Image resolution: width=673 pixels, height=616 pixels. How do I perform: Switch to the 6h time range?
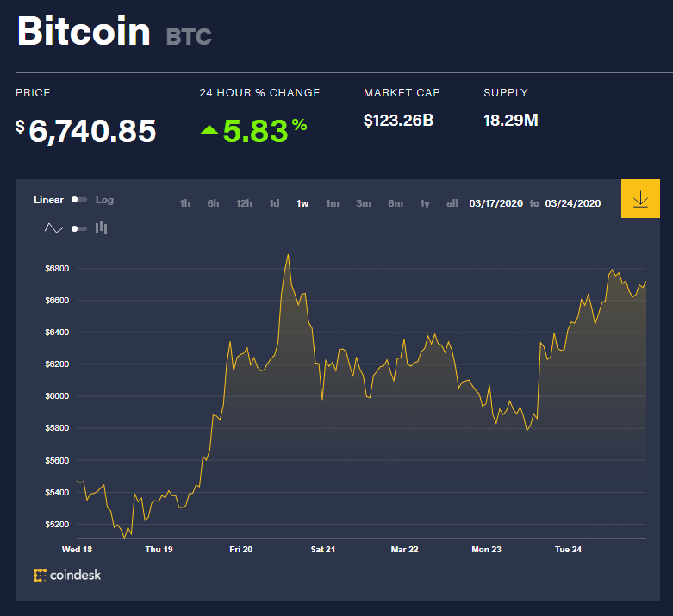click(x=213, y=203)
